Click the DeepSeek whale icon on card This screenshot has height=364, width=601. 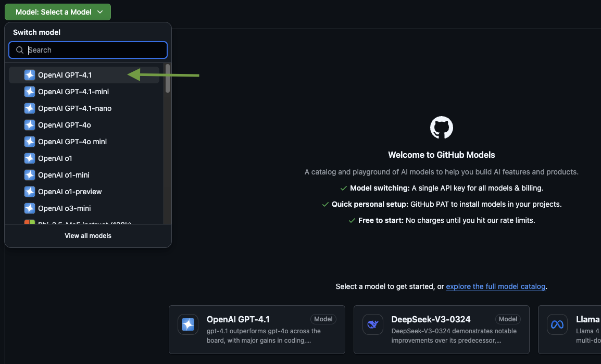point(372,324)
